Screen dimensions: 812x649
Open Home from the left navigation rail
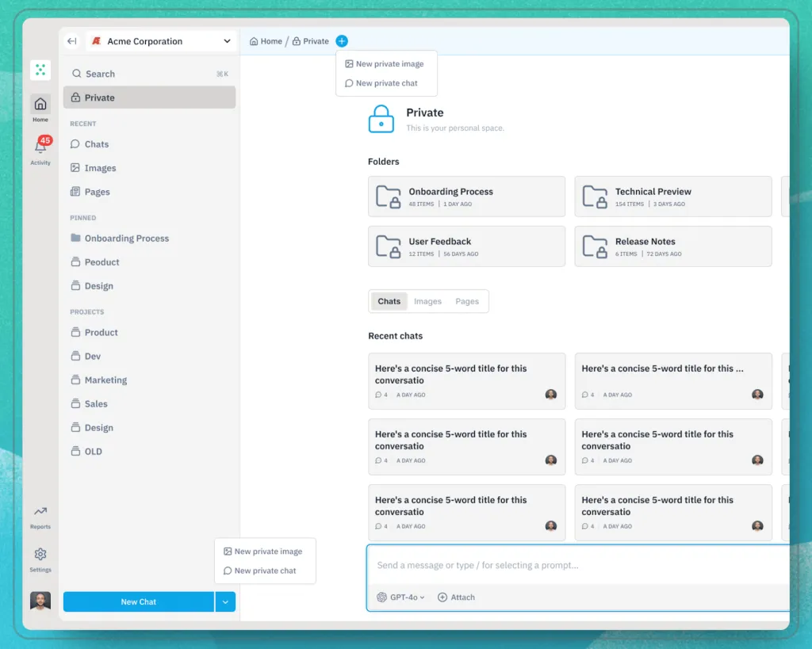[40, 107]
